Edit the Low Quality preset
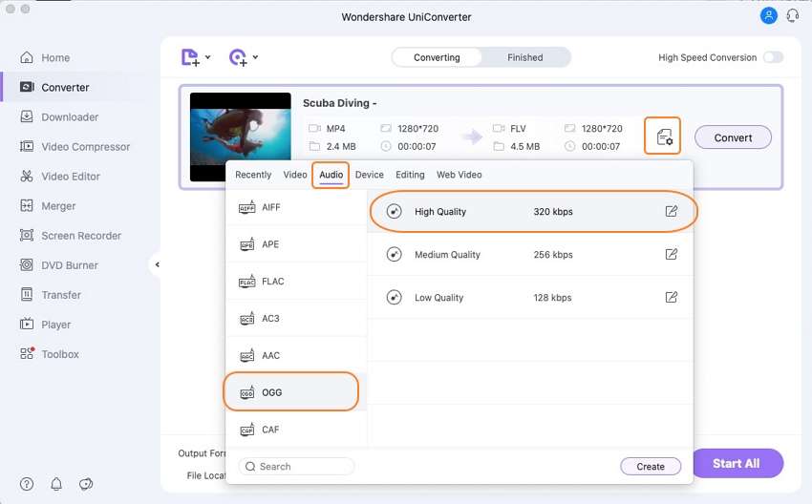The image size is (812, 504). point(672,298)
